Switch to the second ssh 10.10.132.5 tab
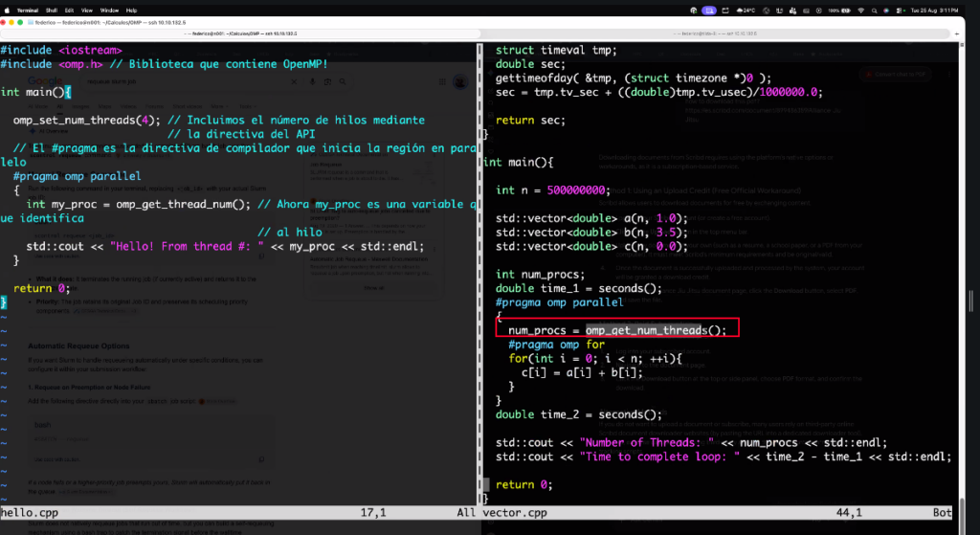The width and height of the screenshot is (980, 535). [x=716, y=33]
